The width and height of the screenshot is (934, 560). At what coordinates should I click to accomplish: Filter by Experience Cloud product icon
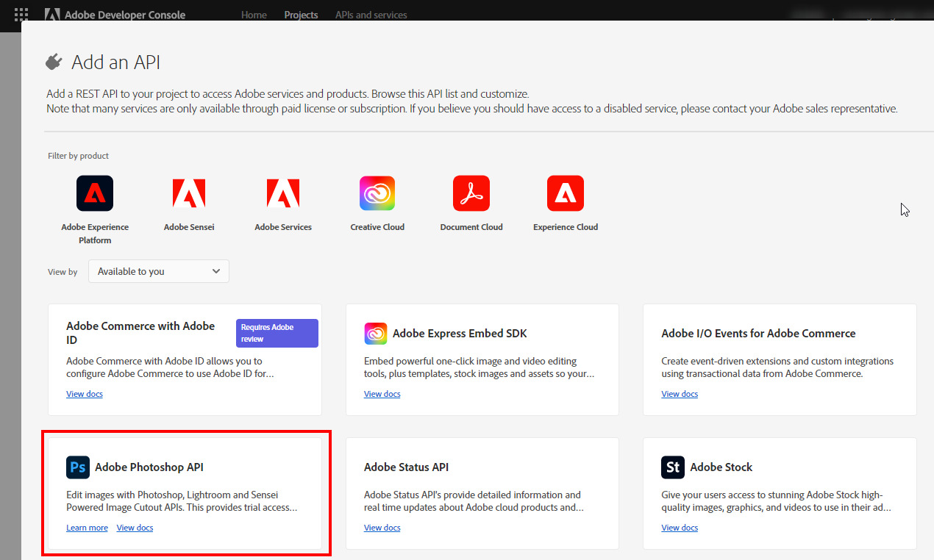(x=566, y=194)
